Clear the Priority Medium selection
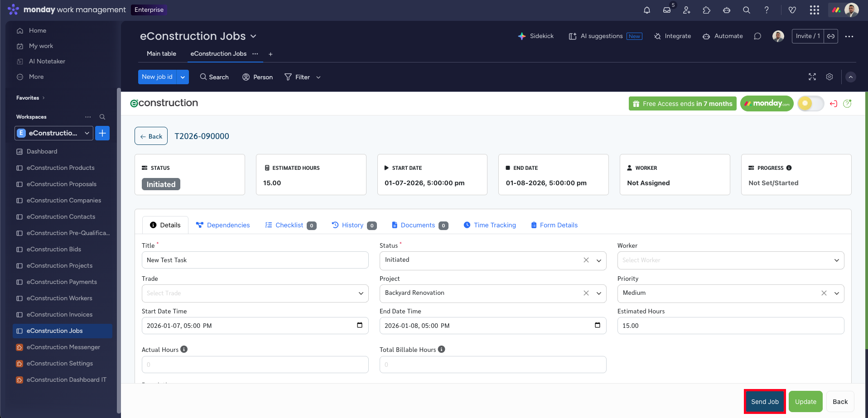 [x=824, y=293]
